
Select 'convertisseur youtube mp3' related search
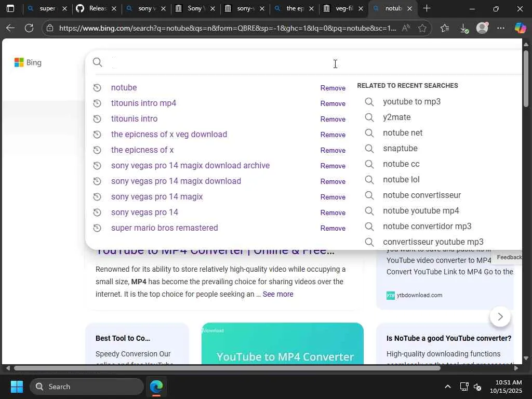click(x=433, y=242)
